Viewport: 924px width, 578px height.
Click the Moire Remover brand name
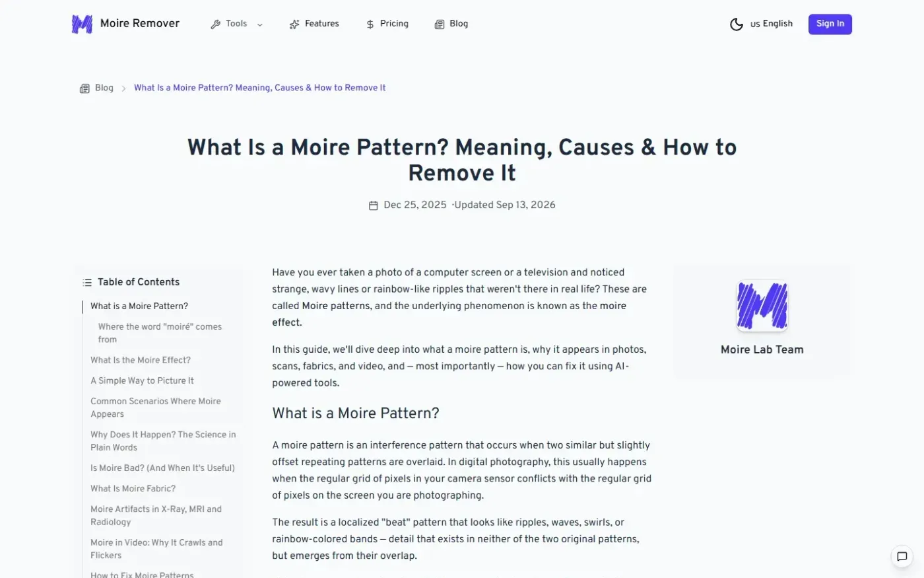pyautogui.click(x=140, y=24)
